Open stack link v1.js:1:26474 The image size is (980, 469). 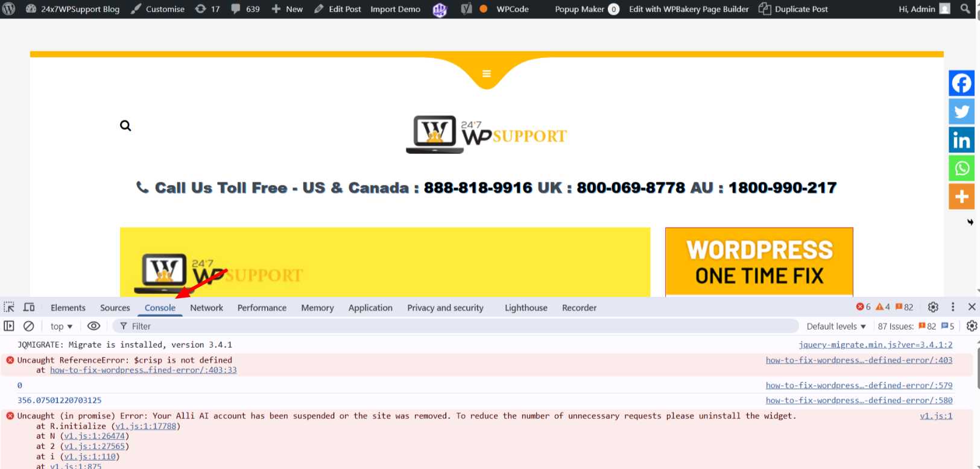click(x=95, y=436)
